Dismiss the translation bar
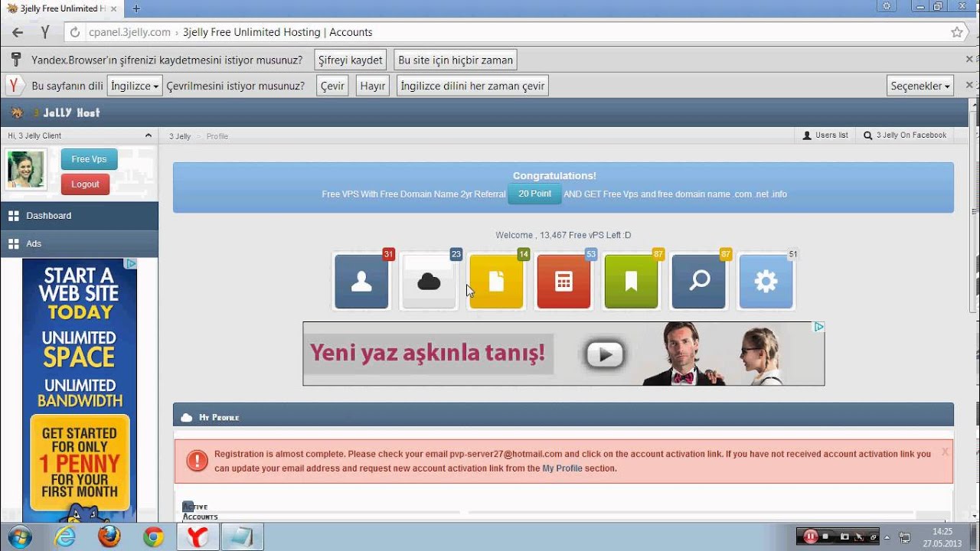 click(x=969, y=85)
